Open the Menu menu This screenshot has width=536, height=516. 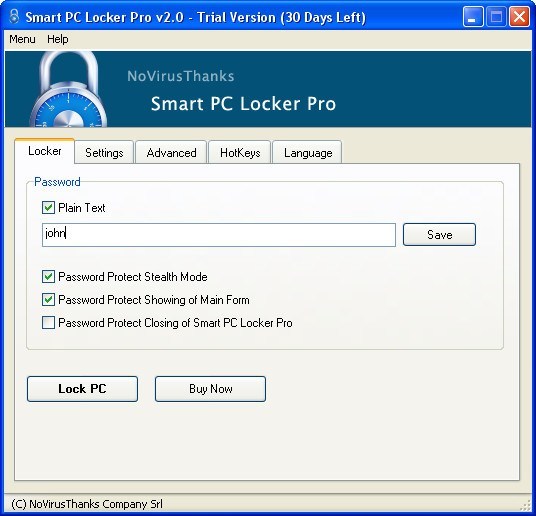point(22,39)
